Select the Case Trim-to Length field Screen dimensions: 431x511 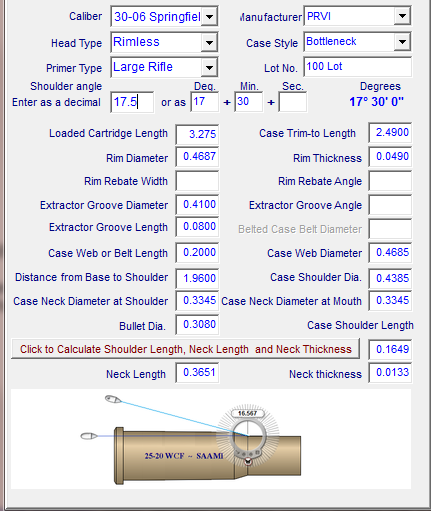pos(390,133)
